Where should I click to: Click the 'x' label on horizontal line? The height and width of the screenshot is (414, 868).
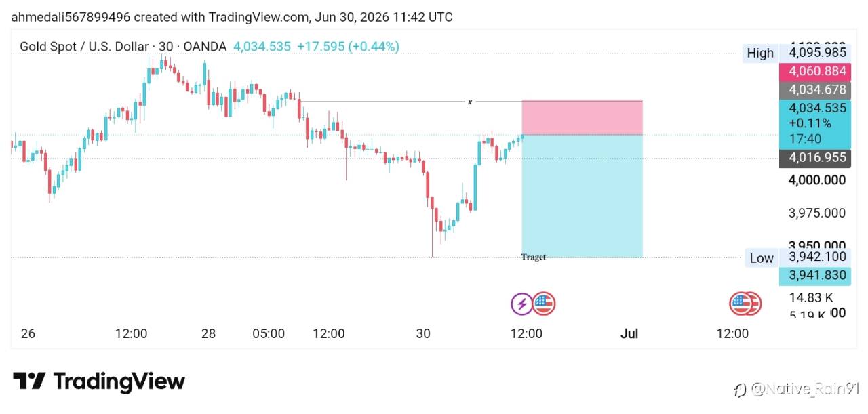pos(469,102)
